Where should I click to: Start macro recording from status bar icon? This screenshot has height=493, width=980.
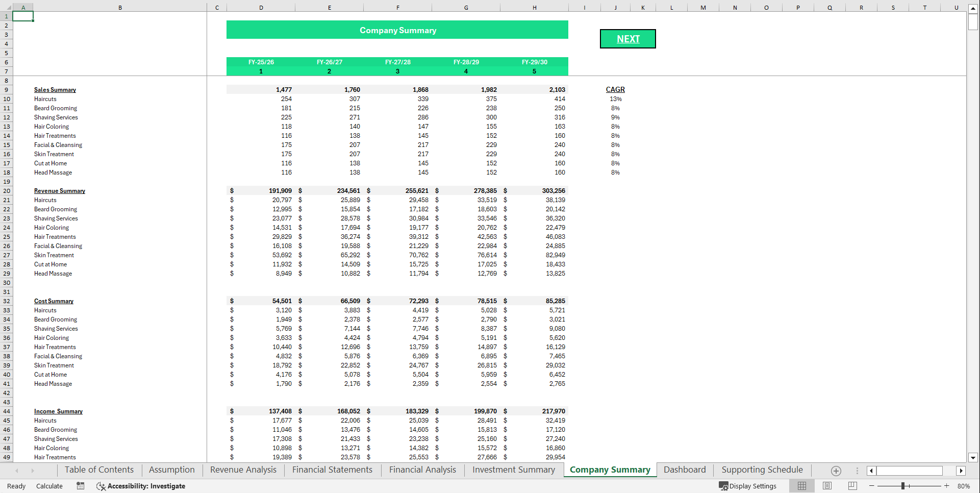point(80,486)
